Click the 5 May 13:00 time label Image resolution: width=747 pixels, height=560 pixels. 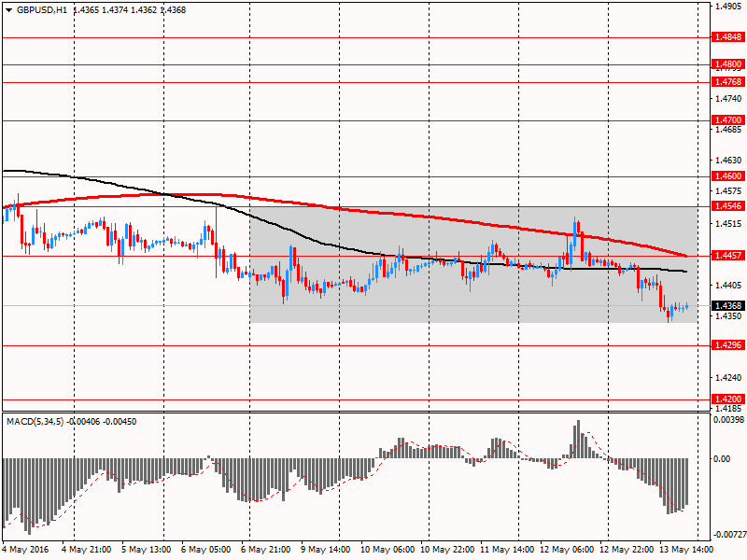[x=146, y=550]
